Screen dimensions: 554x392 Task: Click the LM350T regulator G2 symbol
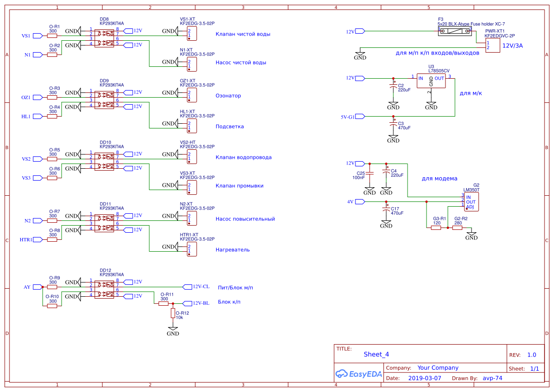(471, 201)
